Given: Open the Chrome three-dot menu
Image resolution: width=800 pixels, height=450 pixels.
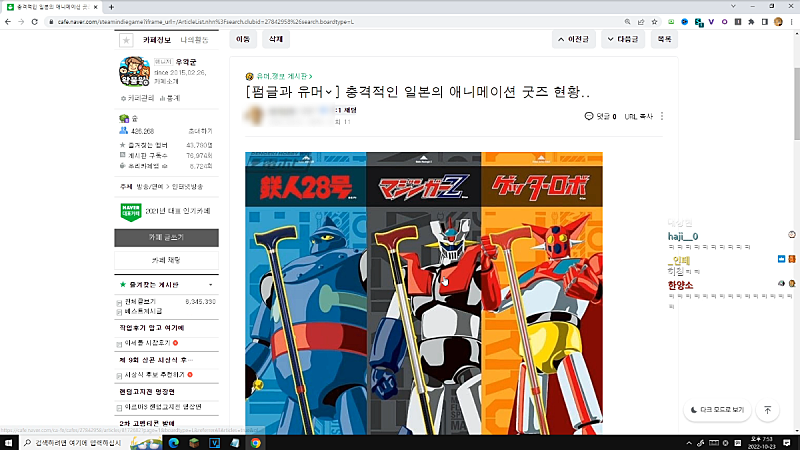Looking at the screenshot, I should point(792,22).
